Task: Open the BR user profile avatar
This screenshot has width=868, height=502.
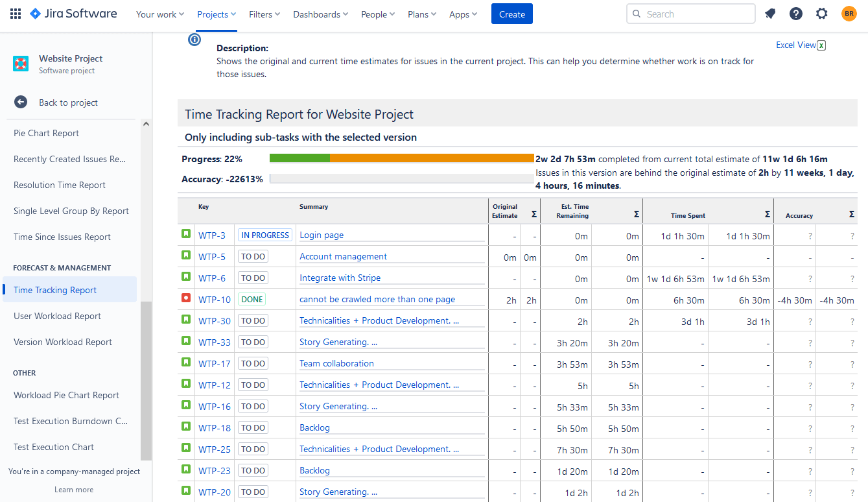Action: 849,14
